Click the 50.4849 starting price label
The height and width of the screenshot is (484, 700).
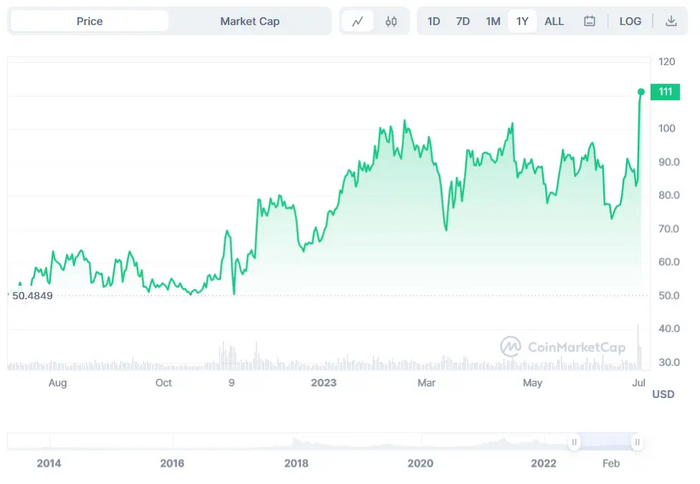[x=31, y=296]
